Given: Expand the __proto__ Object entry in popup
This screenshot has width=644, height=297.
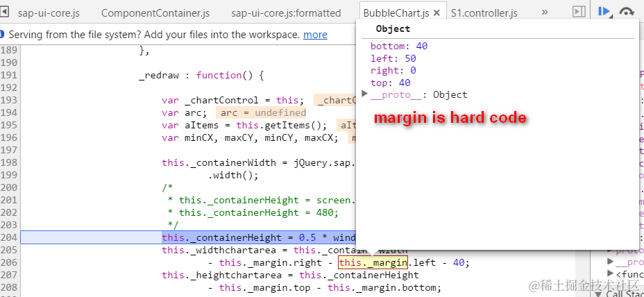Looking at the screenshot, I should tap(364, 94).
